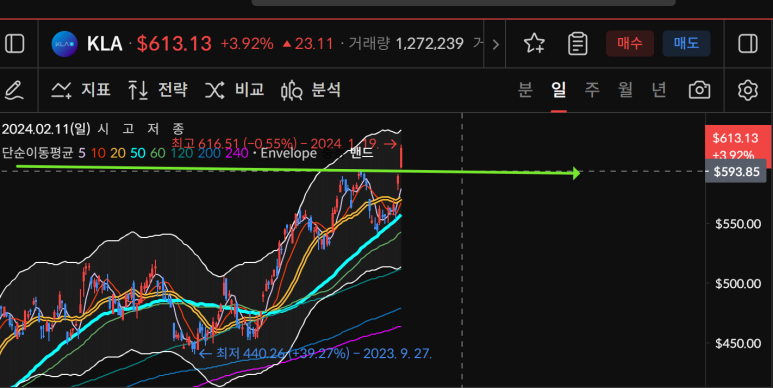This screenshot has height=388, width=773.
Task: Open the clipboard notes icon
Action: (x=577, y=44)
